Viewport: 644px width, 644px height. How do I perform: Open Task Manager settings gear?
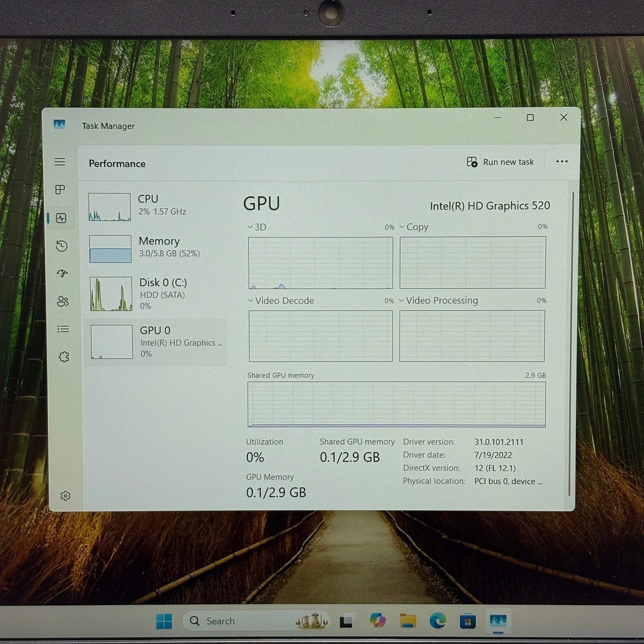coord(66,496)
